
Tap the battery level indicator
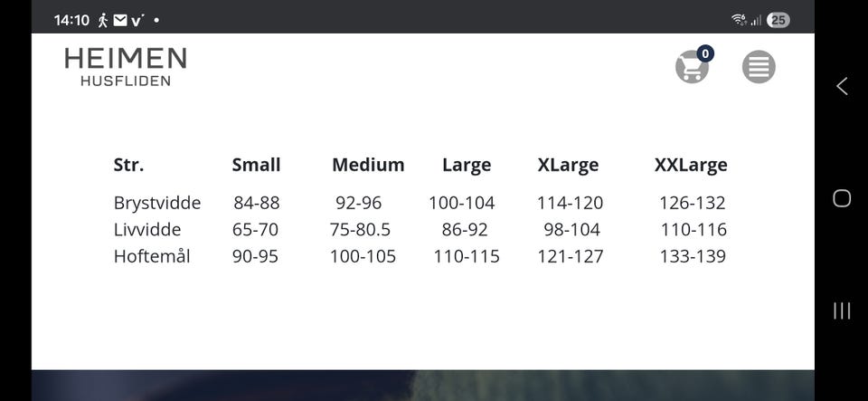pos(778,20)
